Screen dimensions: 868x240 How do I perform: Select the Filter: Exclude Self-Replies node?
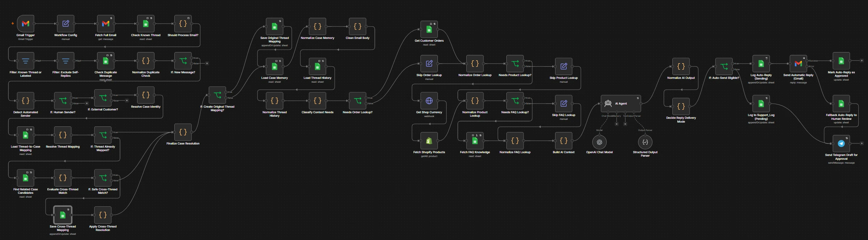(65, 61)
